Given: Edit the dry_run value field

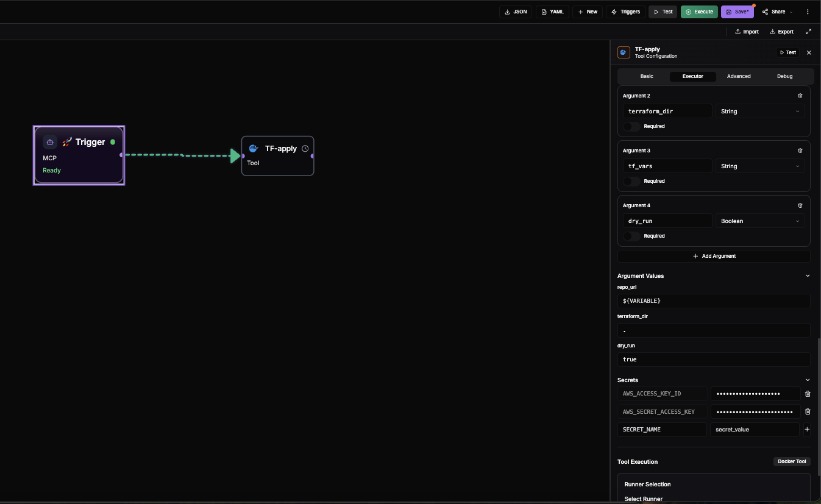Looking at the screenshot, I should (x=714, y=360).
